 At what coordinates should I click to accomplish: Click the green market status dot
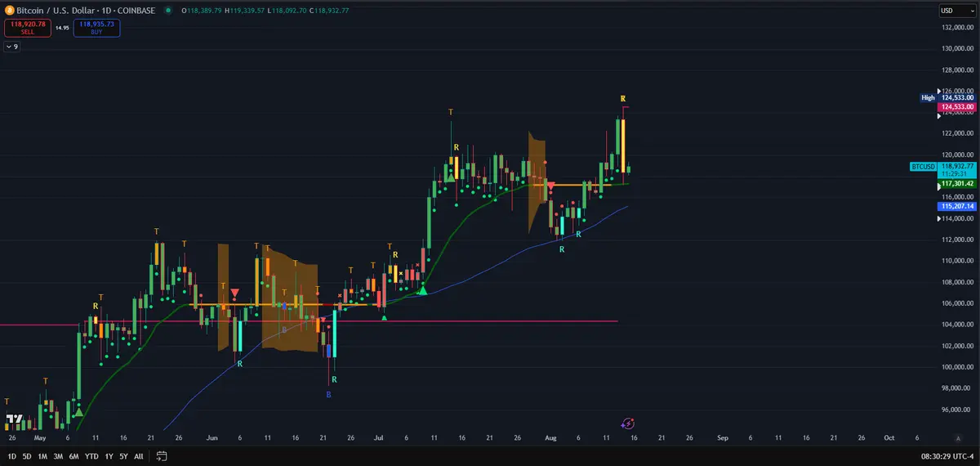coord(167,11)
